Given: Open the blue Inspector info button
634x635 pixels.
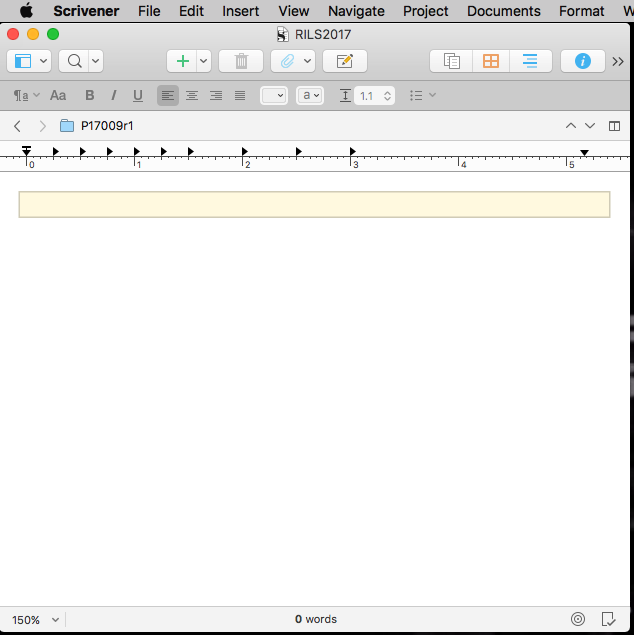Looking at the screenshot, I should tap(582, 61).
